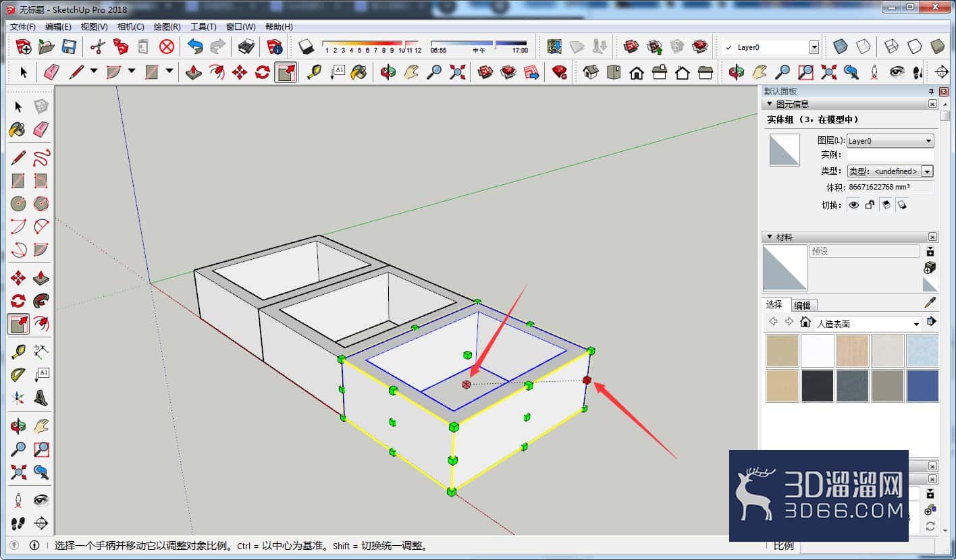Open the 文件(F) menu
This screenshot has height=560, width=956.
click(23, 27)
